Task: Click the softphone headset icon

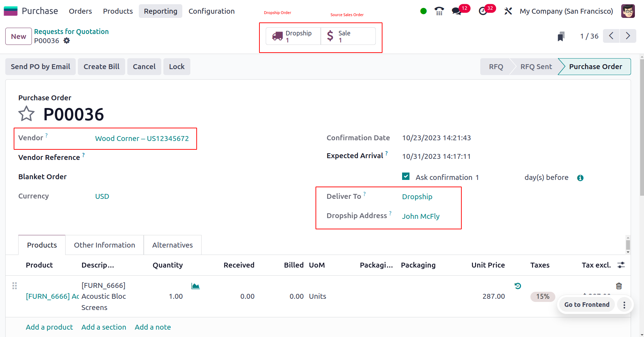Action: (439, 11)
